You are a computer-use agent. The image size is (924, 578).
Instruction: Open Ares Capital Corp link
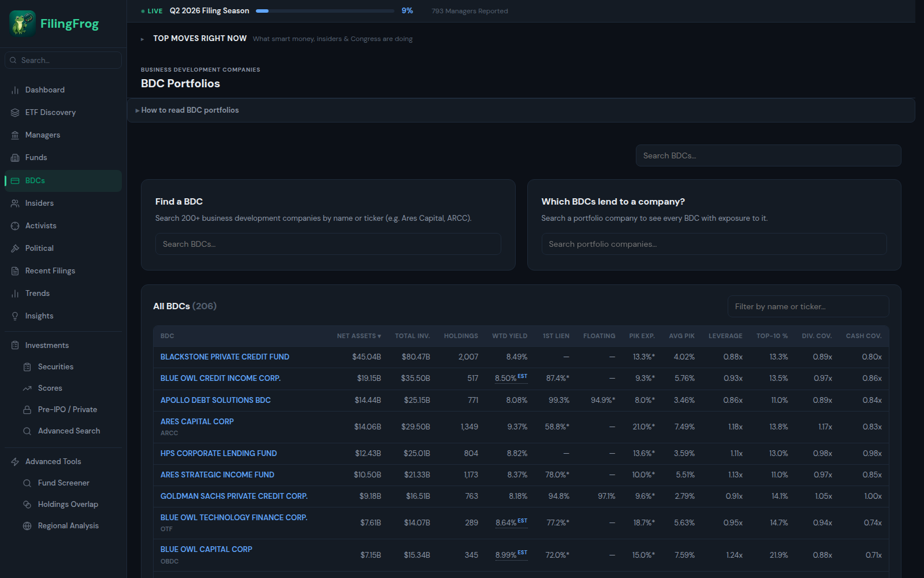(x=197, y=421)
